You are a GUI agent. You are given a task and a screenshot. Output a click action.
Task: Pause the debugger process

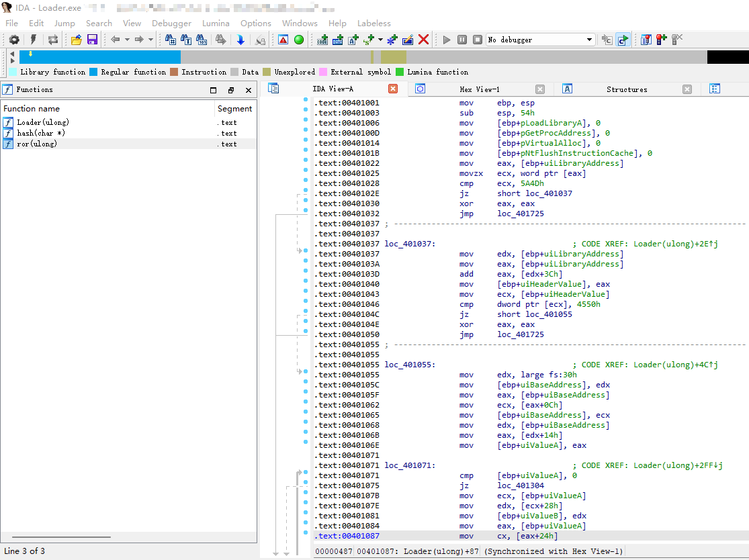click(462, 40)
